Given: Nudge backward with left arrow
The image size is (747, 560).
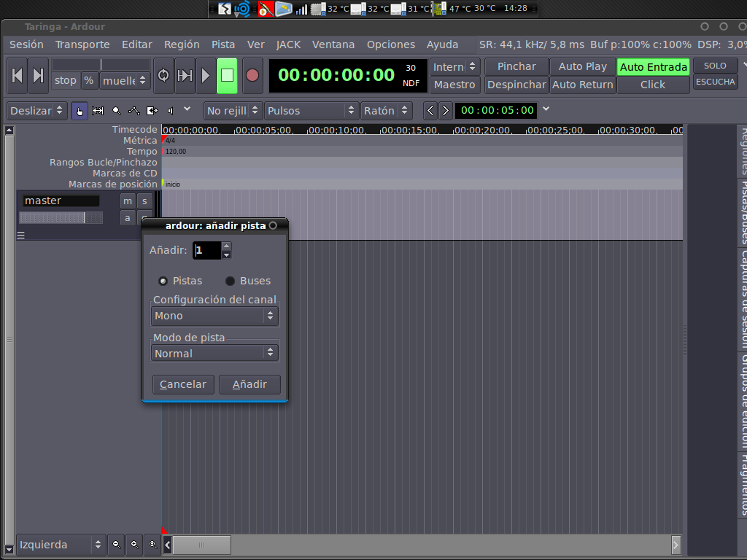Looking at the screenshot, I should [430, 111].
